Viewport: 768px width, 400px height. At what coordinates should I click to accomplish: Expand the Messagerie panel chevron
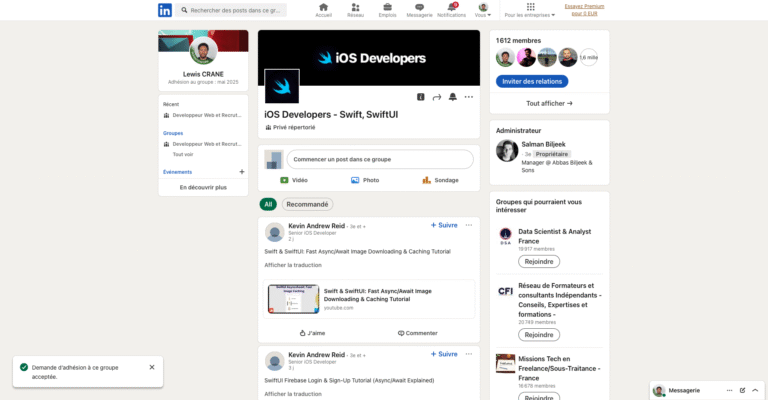[x=755, y=390]
